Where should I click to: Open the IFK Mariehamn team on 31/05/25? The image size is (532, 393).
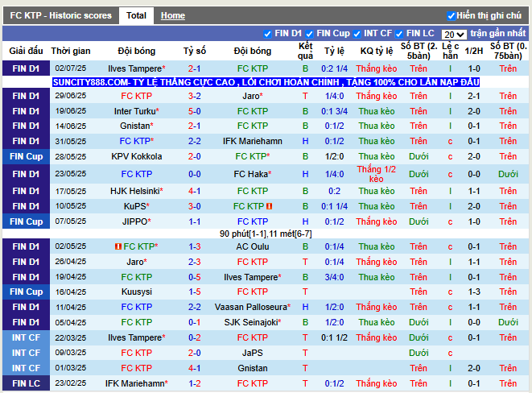pos(253,141)
